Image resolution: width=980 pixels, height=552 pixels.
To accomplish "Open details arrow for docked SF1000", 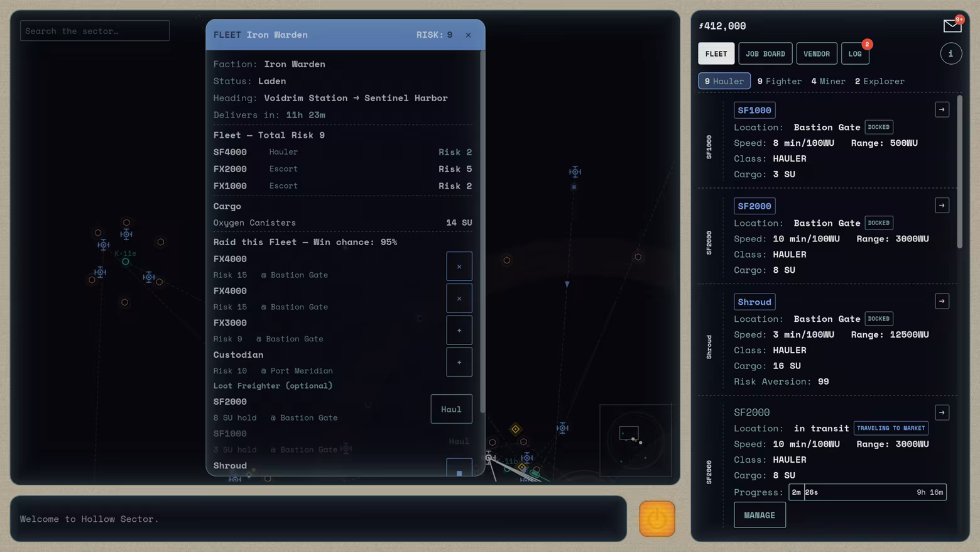I will pos(942,109).
